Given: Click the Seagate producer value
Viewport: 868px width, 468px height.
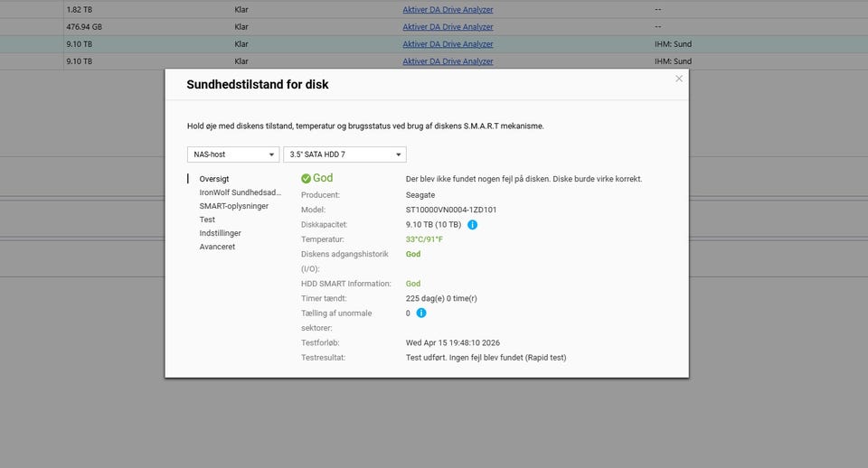Looking at the screenshot, I should click(420, 195).
